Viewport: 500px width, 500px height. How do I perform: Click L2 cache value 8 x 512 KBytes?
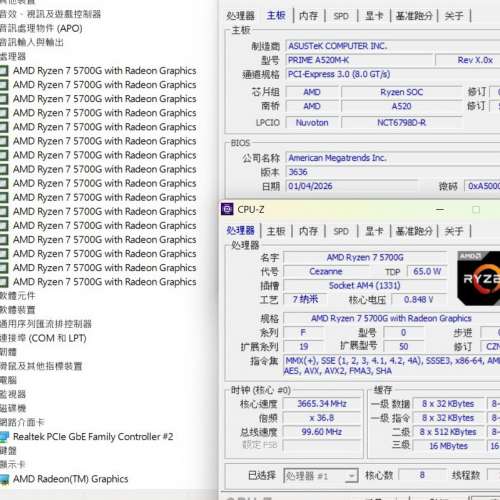(448, 432)
